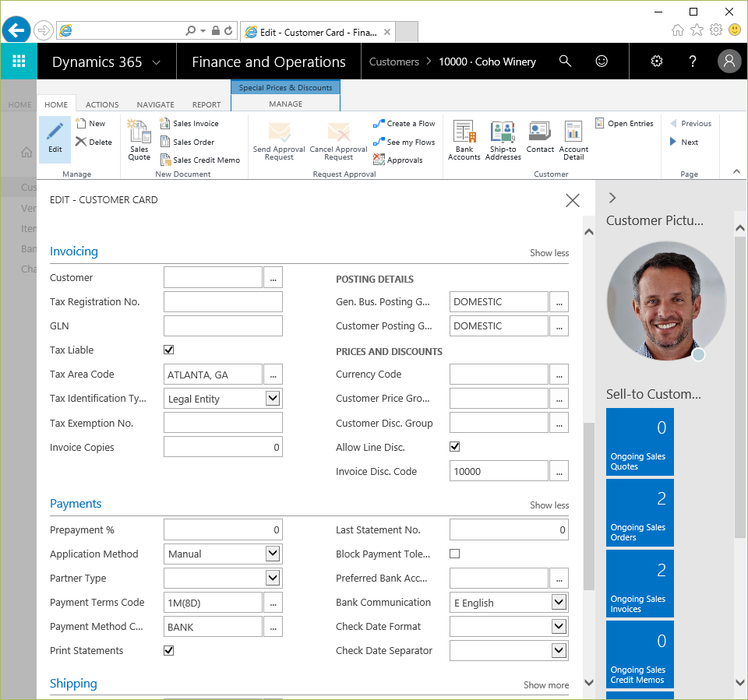Image resolution: width=748 pixels, height=700 pixels.
Task: Go to the Previous customer page
Action: 690,124
